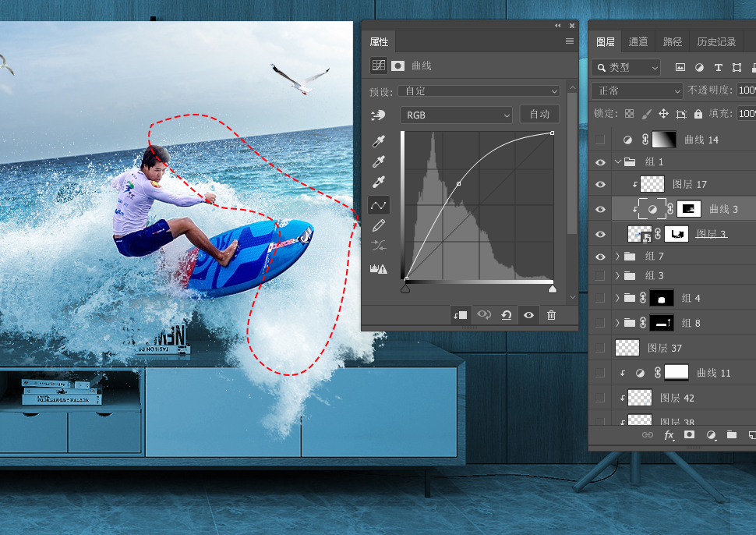Add layer style fx button
The image size is (756, 535).
point(669,435)
